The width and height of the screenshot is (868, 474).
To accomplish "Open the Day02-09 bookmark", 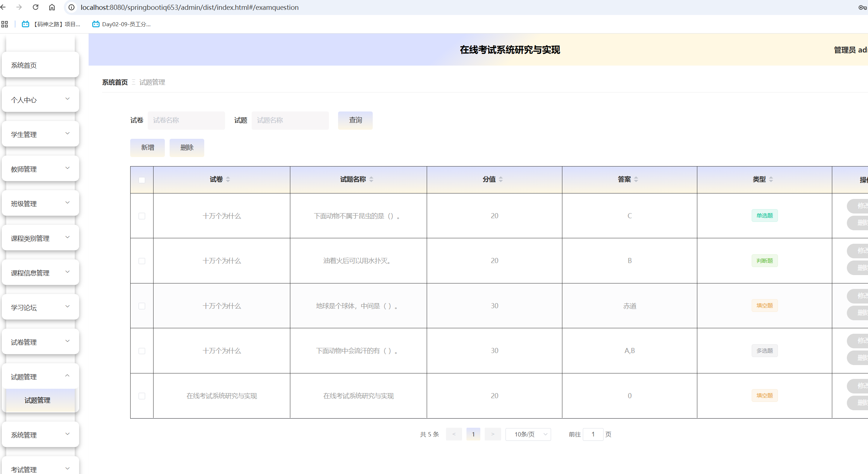I will [x=121, y=24].
